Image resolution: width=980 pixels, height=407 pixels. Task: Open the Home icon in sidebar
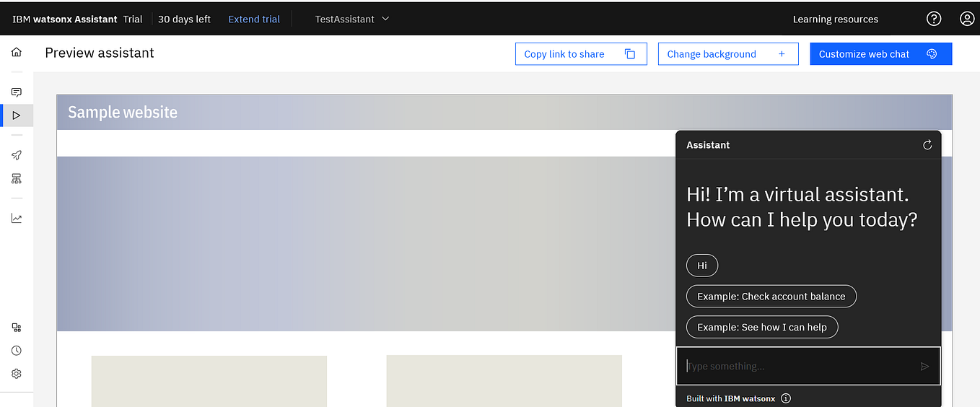point(17,52)
